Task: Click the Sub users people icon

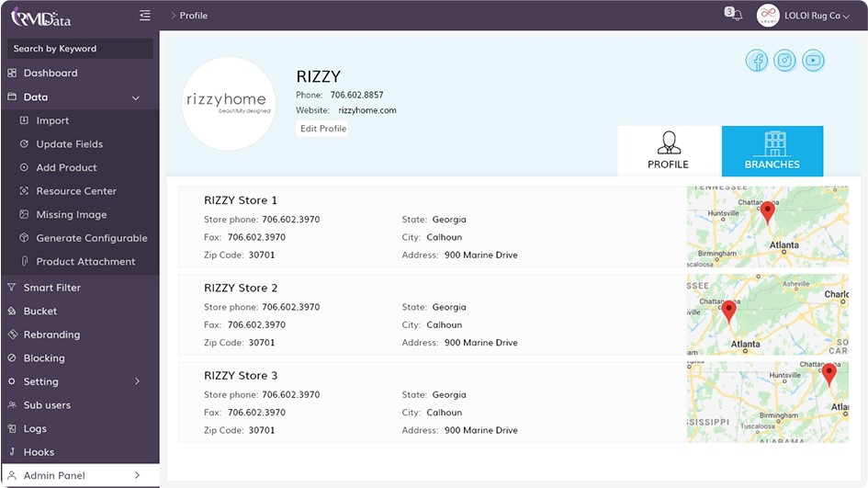Action: pyautogui.click(x=12, y=405)
